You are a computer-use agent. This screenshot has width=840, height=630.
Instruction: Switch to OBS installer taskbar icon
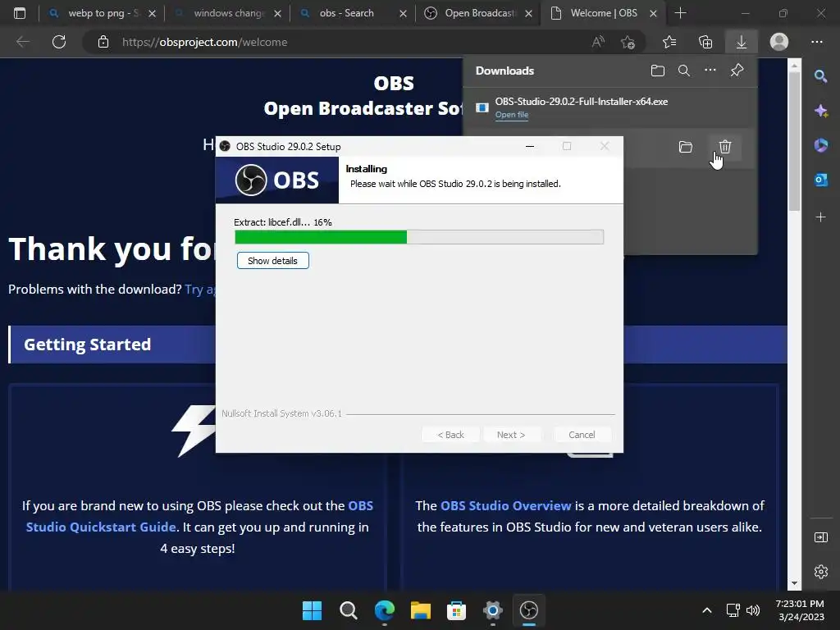tap(529, 610)
